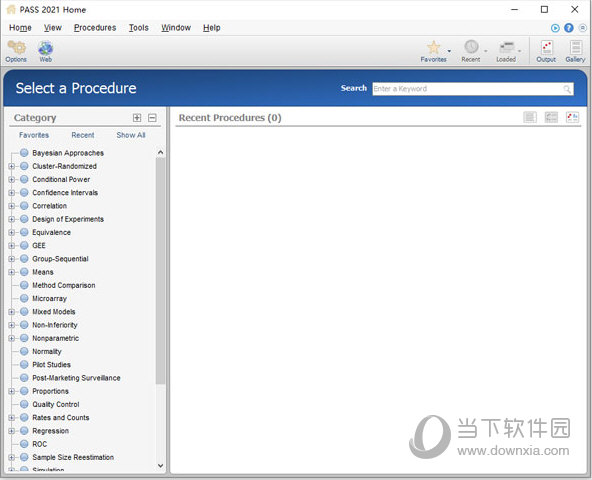Expand the Design of Experiments category
592x480 pixels.
point(12,219)
